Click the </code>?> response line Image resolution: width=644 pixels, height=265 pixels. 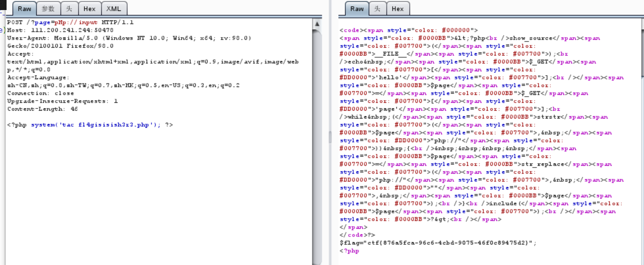coord(357,235)
